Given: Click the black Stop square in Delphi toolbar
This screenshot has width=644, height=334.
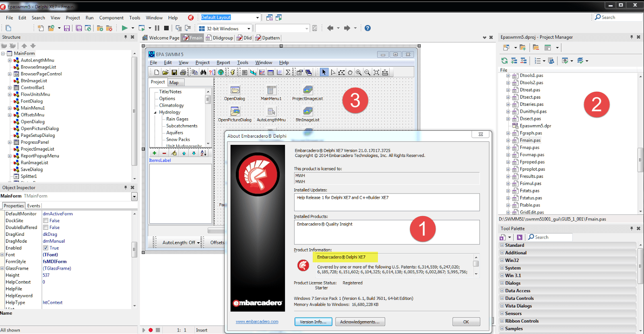Looking at the screenshot, I should click(166, 28).
